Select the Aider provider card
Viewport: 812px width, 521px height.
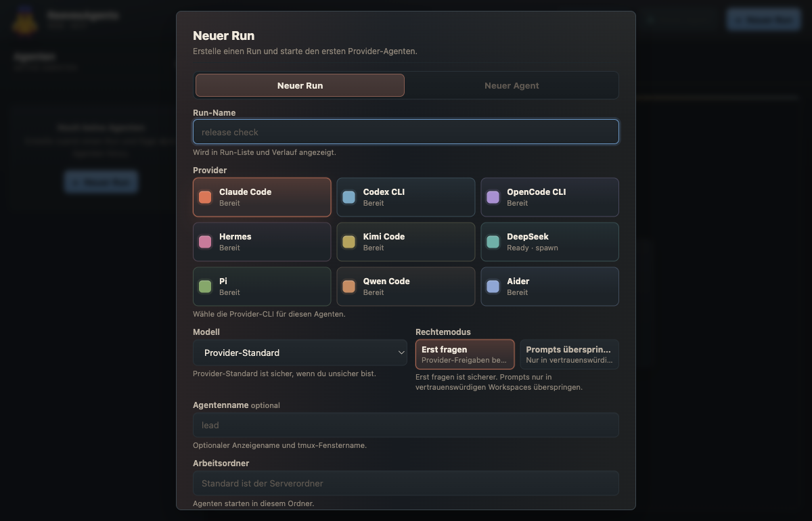(x=549, y=286)
